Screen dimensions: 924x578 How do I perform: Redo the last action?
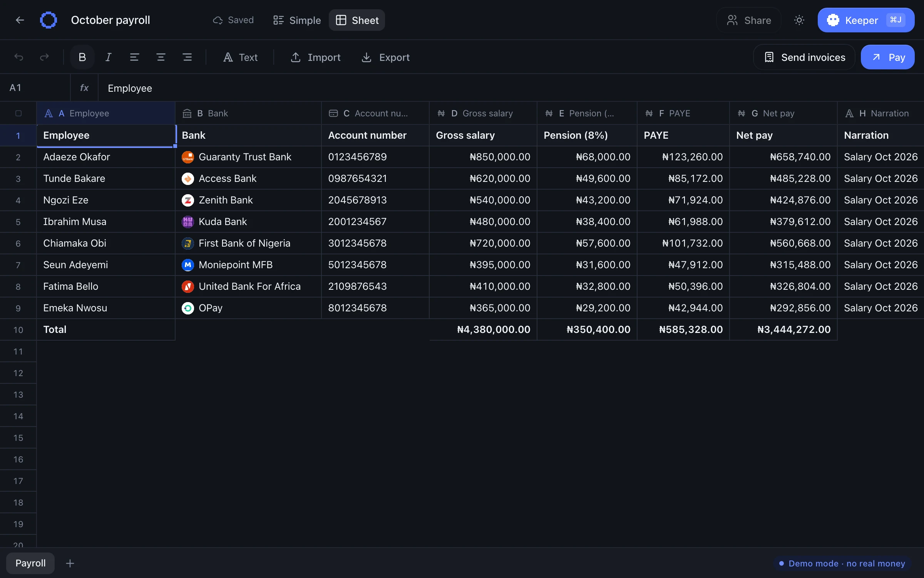click(44, 57)
